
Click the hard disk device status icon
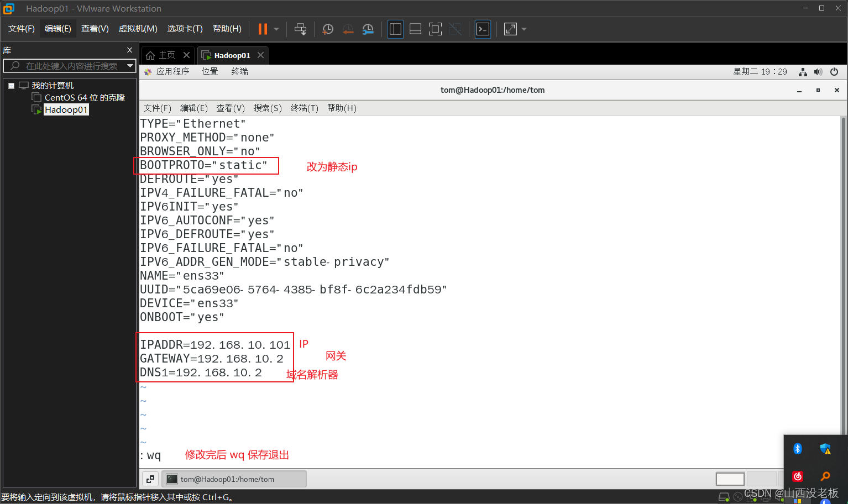click(x=724, y=497)
